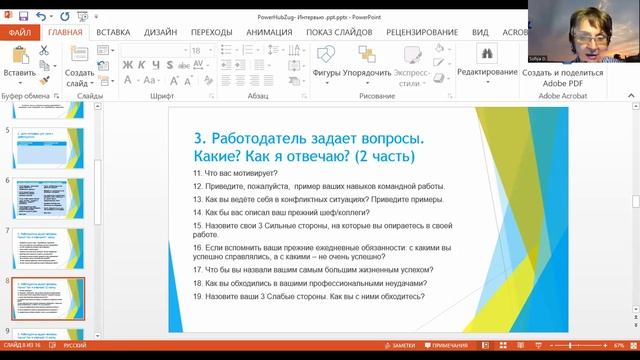Image resolution: width=640 pixels, height=360 pixels.
Task: Decrease font size with the smaller A icon
Action: pos(188,81)
